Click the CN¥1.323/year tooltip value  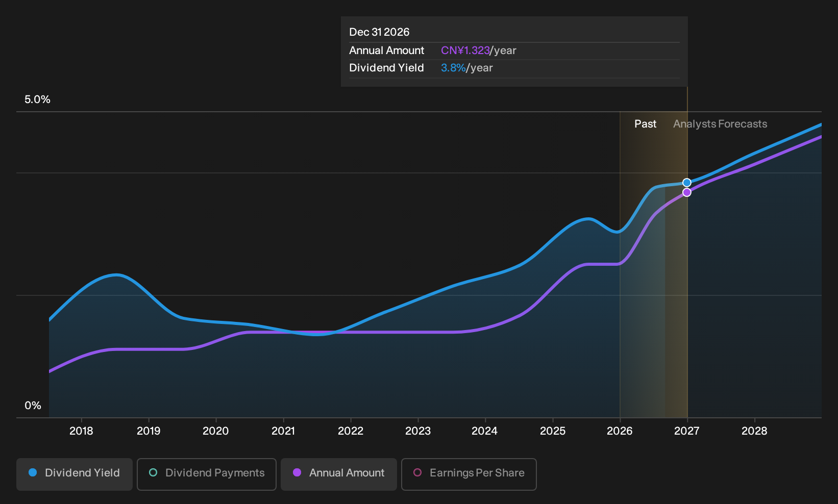click(479, 51)
